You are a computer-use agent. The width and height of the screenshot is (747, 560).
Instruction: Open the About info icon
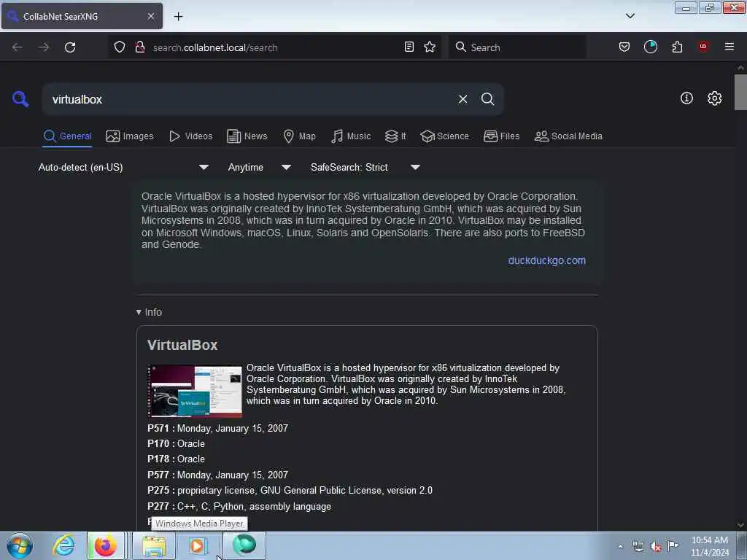pyautogui.click(x=686, y=98)
